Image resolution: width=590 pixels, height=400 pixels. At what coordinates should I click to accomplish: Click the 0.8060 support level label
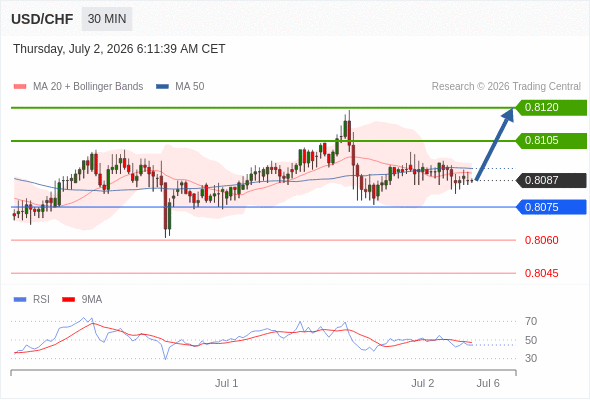(541, 240)
